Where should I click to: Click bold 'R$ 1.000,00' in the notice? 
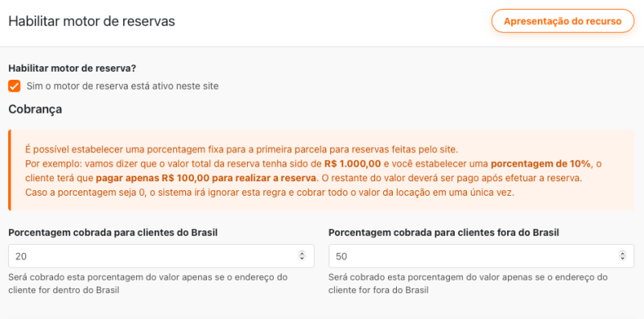353,164
